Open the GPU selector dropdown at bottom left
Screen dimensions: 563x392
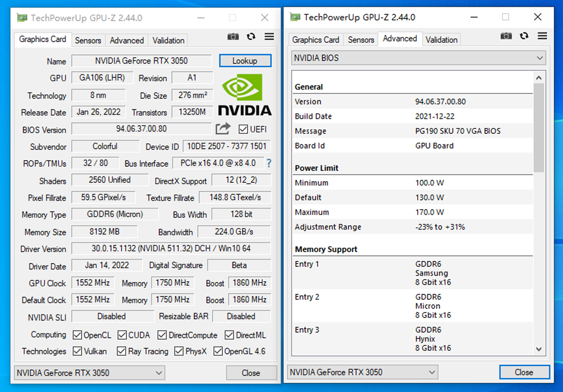tap(89, 373)
